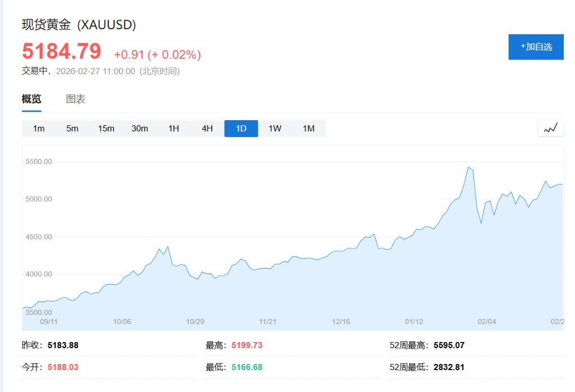Screen dimensions: 575x392
Task: Click the line chart type icon
Action: point(550,128)
